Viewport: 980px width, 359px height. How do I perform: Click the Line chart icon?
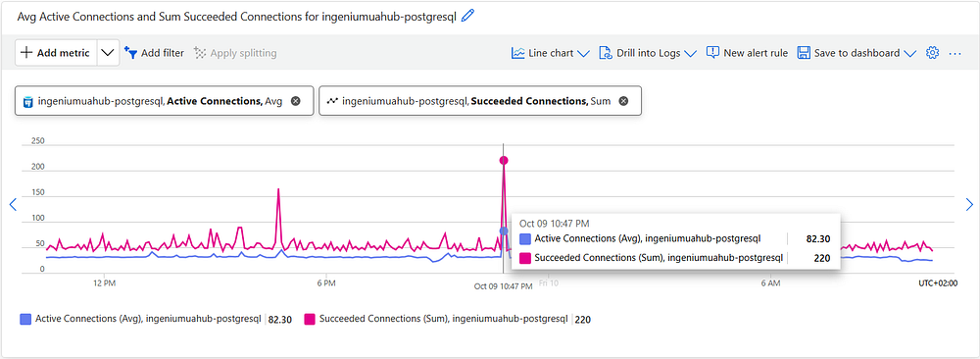518,53
